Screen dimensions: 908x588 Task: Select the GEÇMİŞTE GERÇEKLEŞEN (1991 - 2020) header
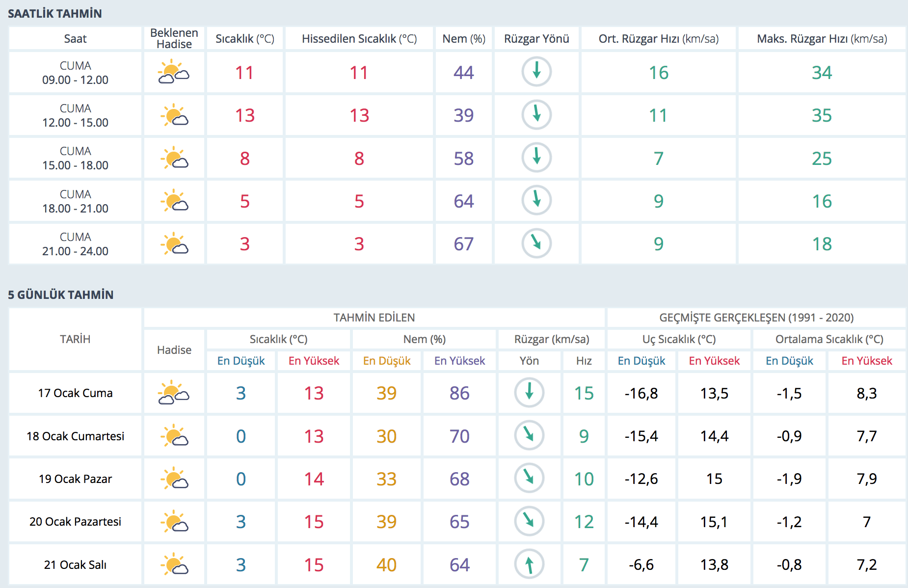[756, 318]
